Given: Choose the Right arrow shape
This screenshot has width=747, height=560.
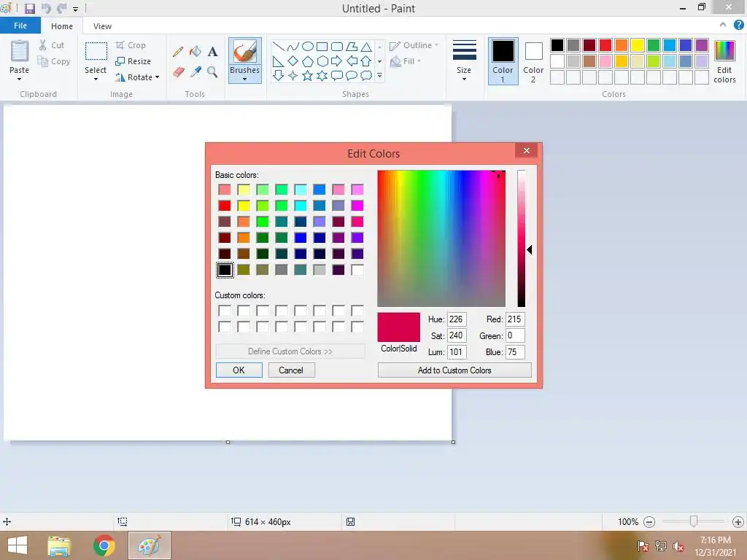Looking at the screenshot, I should tap(336, 61).
